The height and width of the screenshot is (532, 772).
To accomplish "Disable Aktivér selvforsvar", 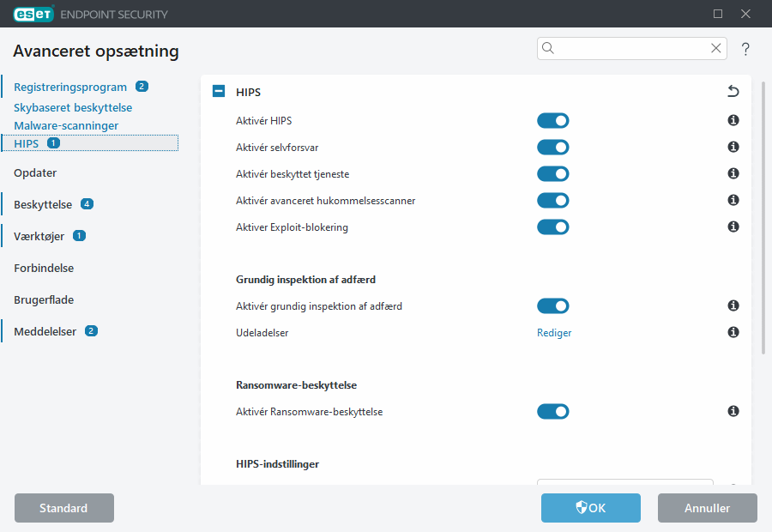I will (553, 147).
